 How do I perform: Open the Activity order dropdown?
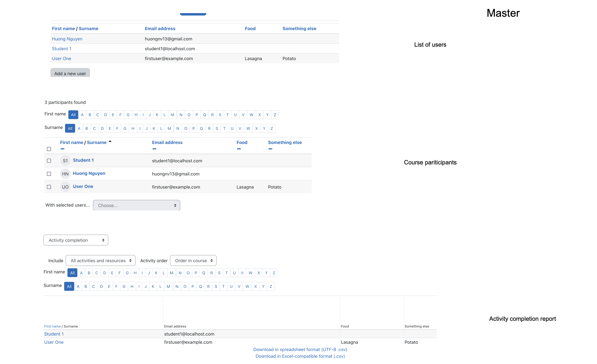coord(193,261)
